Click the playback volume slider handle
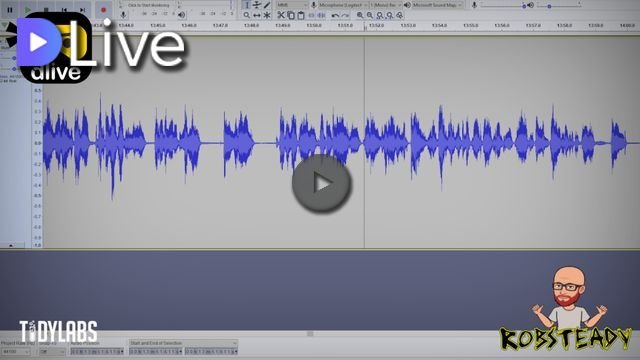640x360 pixels. pyautogui.click(x=549, y=6)
